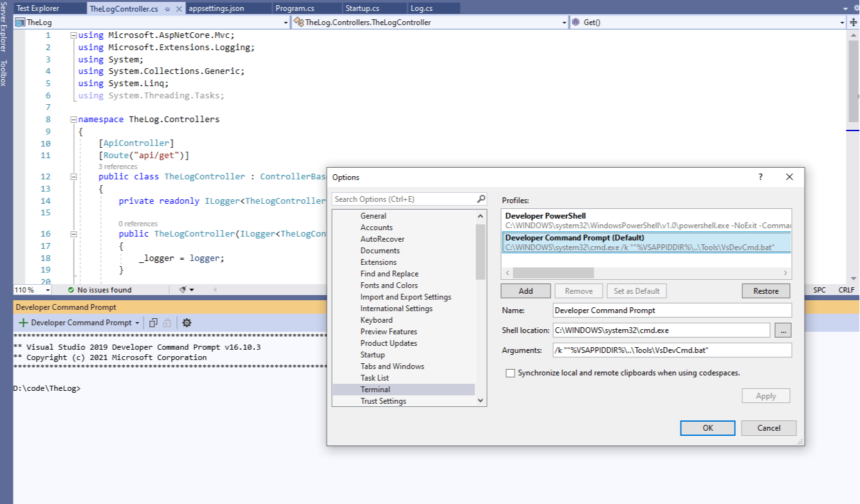Open the Startup.cs tab
860x504 pixels.
pos(362,8)
